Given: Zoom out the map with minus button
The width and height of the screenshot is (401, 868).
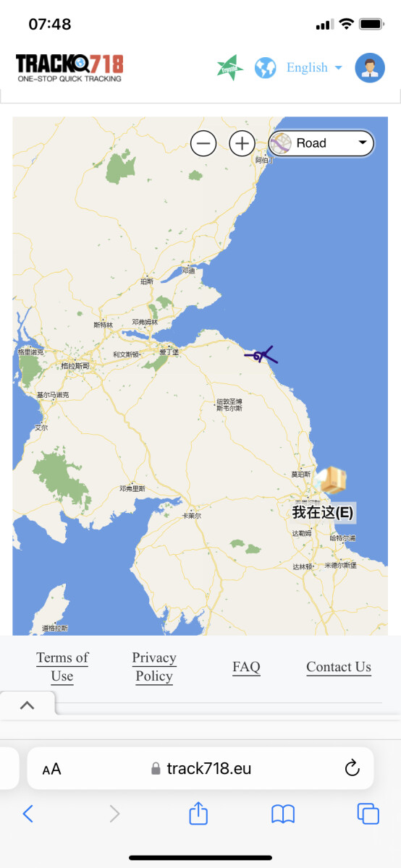Looking at the screenshot, I should [x=203, y=143].
